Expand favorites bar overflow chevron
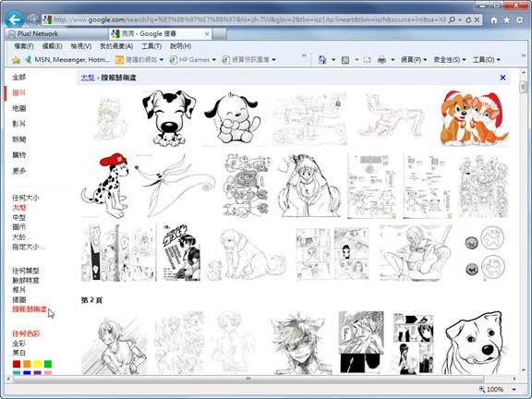The width and height of the screenshot is (532, 399). point(304,55)
